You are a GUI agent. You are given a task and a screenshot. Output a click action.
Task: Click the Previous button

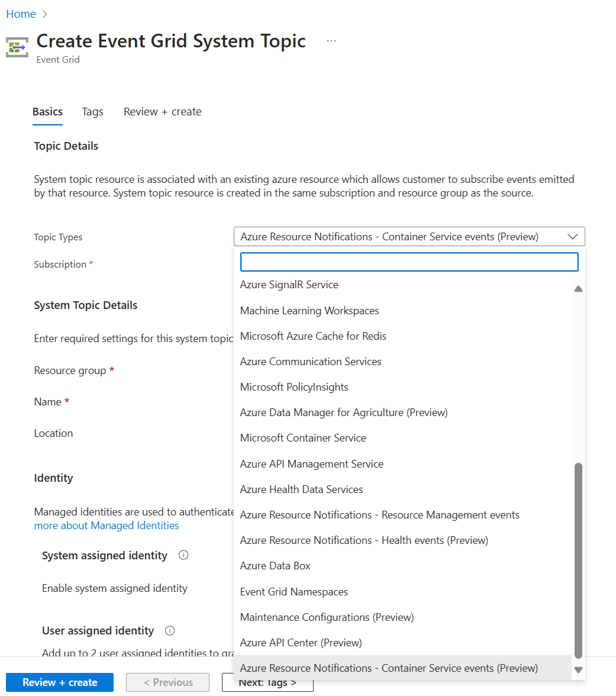[168, 682]
